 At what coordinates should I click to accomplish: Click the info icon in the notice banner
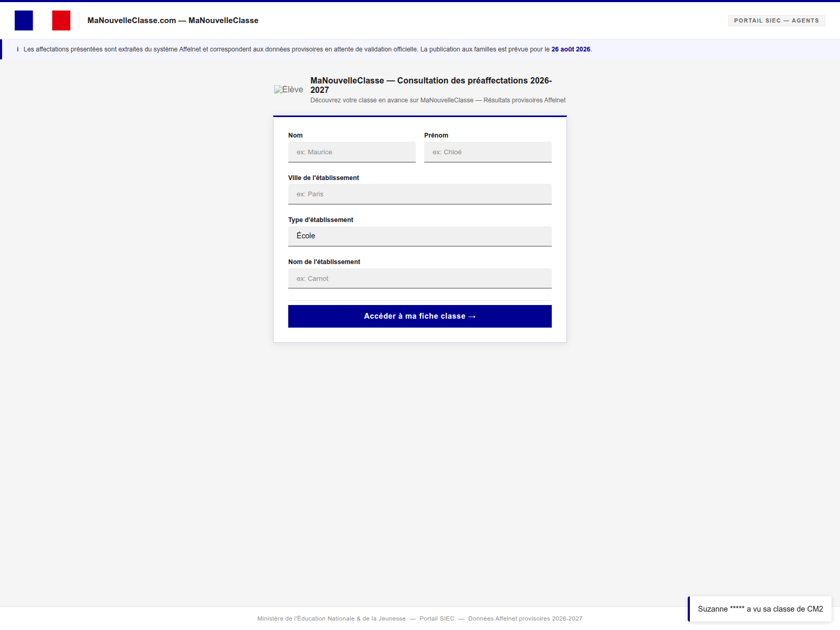18,49
